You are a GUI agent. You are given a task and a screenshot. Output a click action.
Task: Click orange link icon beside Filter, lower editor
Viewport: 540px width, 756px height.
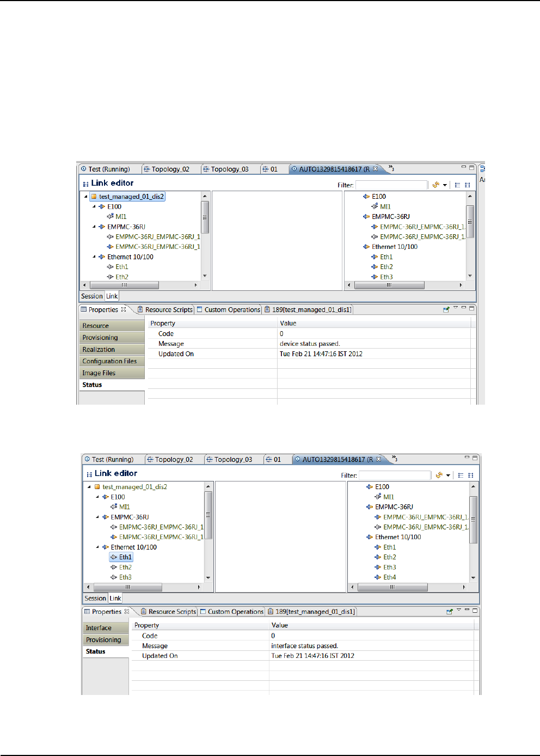439,475
